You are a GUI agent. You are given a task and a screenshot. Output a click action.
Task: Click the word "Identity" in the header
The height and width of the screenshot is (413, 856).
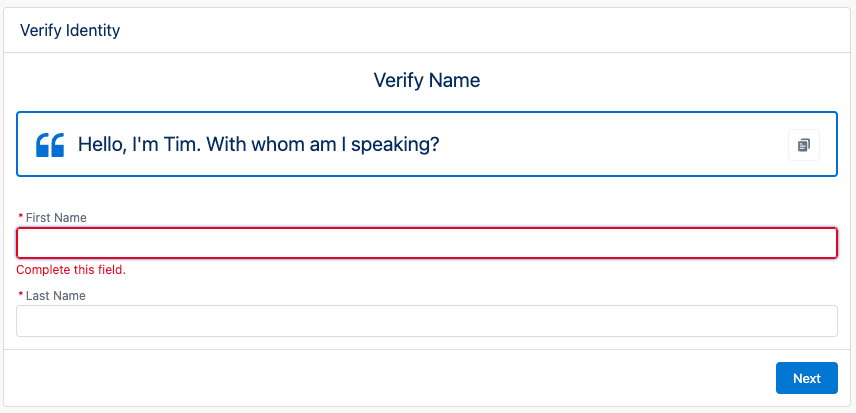coord(93,30)
